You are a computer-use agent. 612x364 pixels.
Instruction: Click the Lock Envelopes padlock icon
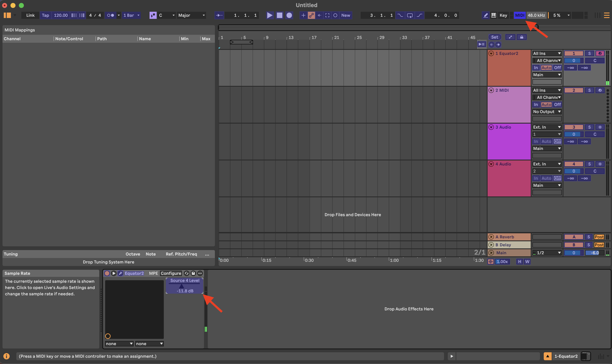pos(522,37)
